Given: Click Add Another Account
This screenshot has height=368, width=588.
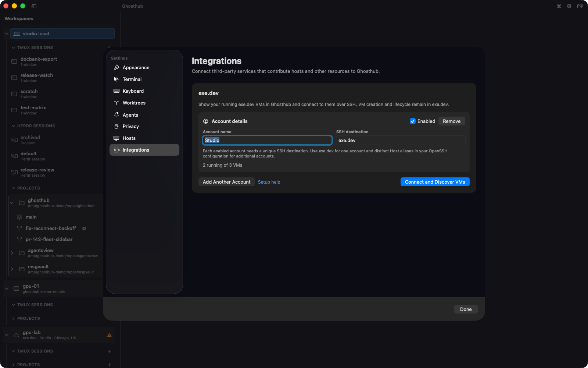Looking at the screenshot, I should click(226, 182).
